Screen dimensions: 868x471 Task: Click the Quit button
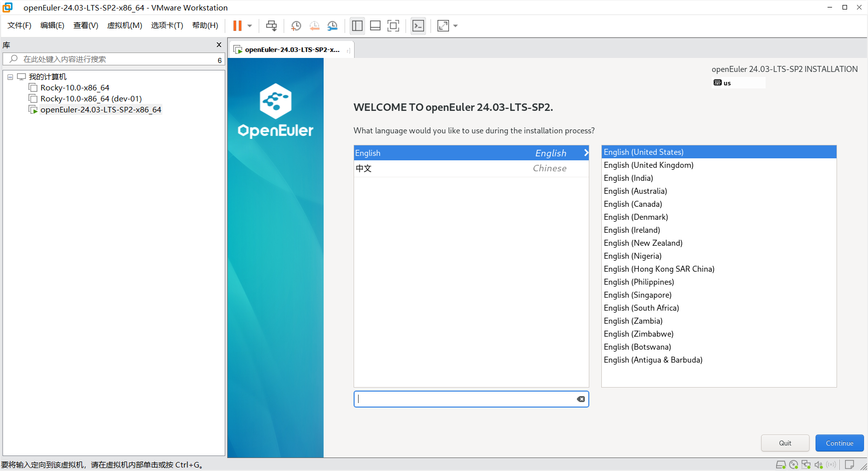point(785,443)
